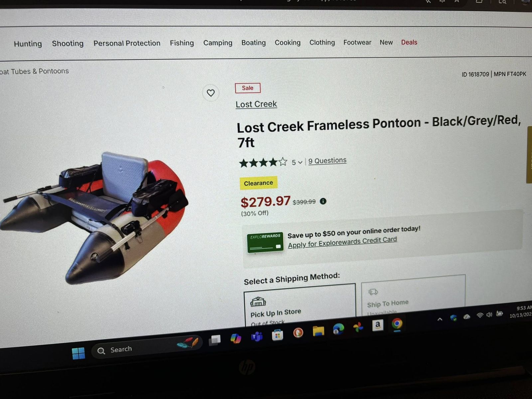
Task: Open File Explorer folder icon
Action: (x=318, y=331)
